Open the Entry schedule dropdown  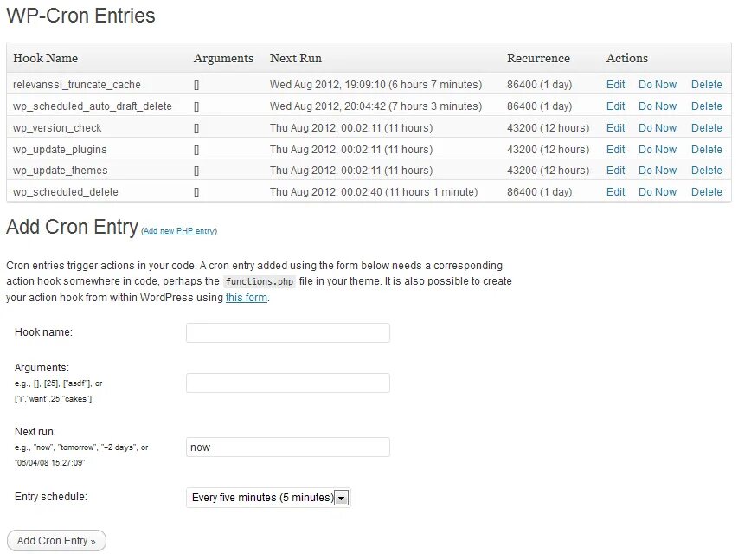(x=268, y=498)
